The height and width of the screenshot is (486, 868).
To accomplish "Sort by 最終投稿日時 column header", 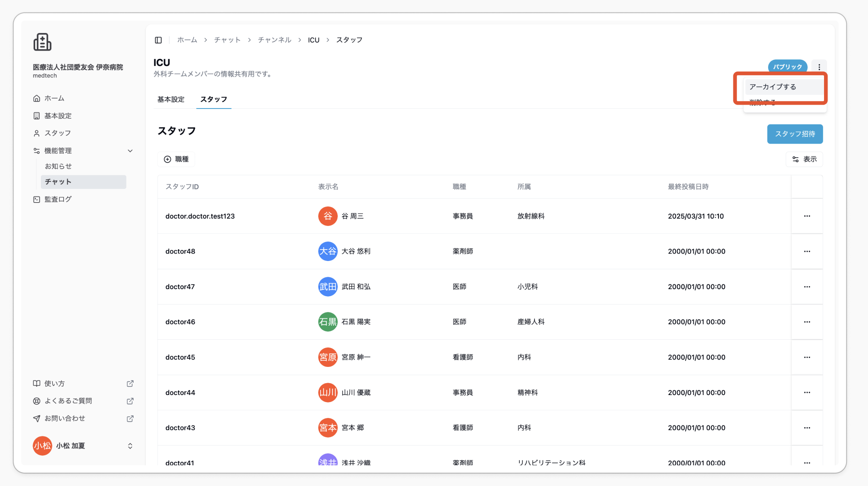I will 688,187.
